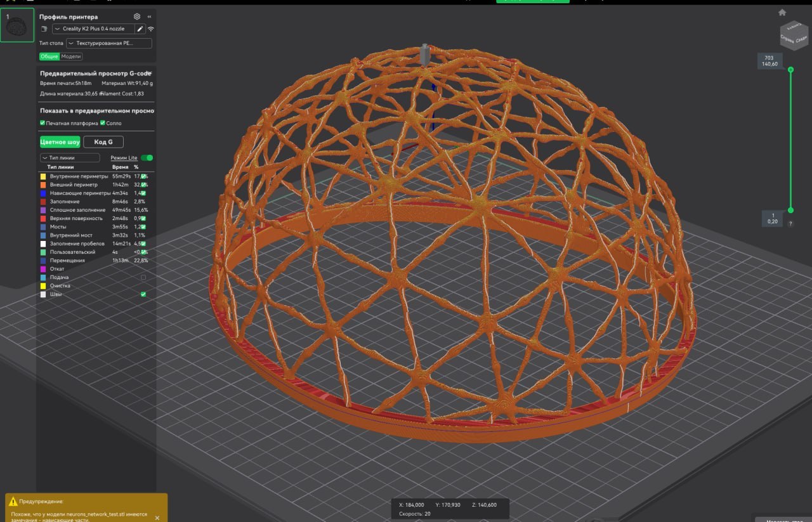This screenshot has width=812, height=522.
Task: Click the top layer value box 703
Action: pos(770,61)
